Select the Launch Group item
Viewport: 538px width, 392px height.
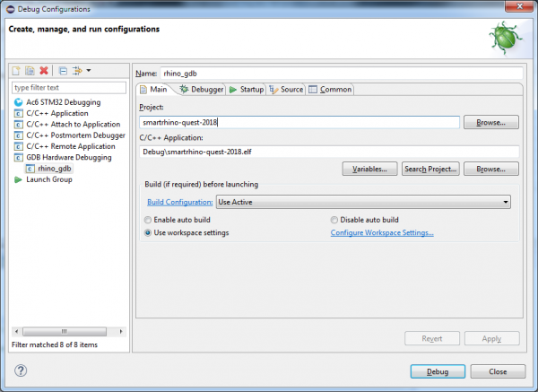pyautogui.click(x=48, y=179)
